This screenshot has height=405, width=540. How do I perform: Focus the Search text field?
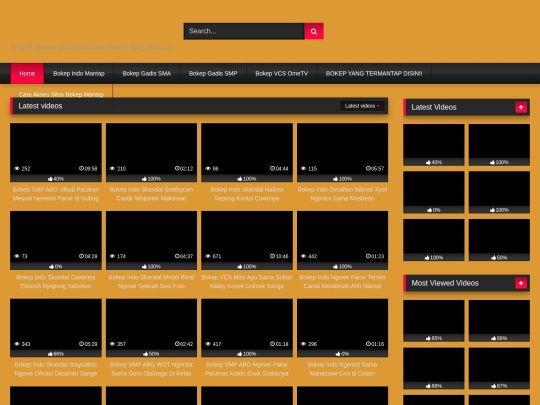(244, 31)
